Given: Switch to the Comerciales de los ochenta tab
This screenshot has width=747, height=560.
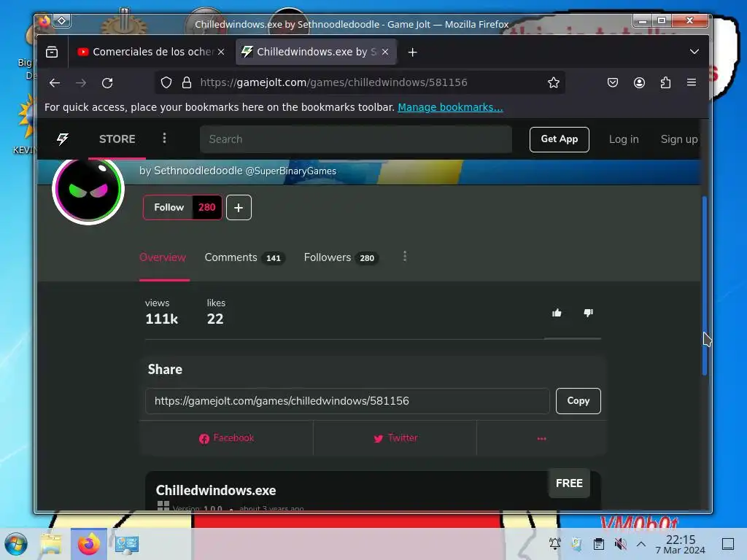Looking at the screenshot, I should click(150, 52).
